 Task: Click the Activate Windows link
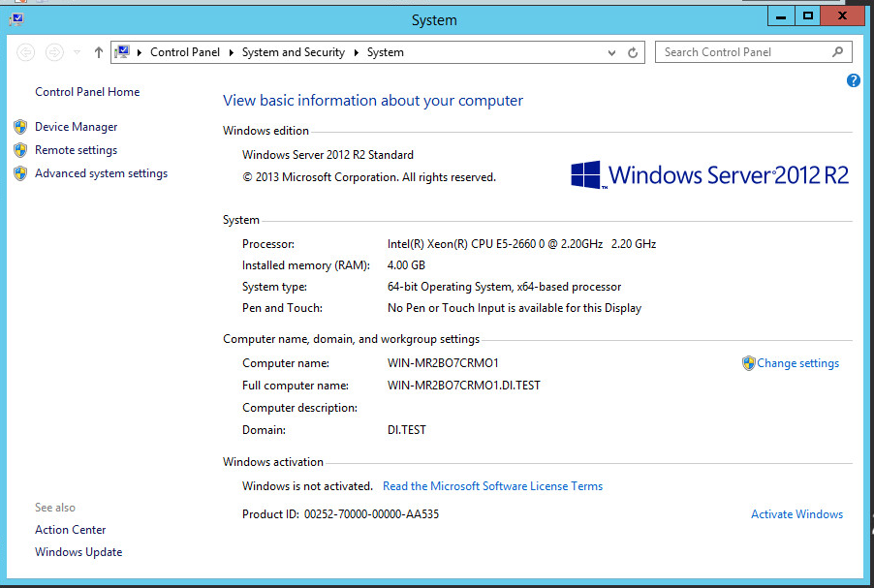[796, 514]
